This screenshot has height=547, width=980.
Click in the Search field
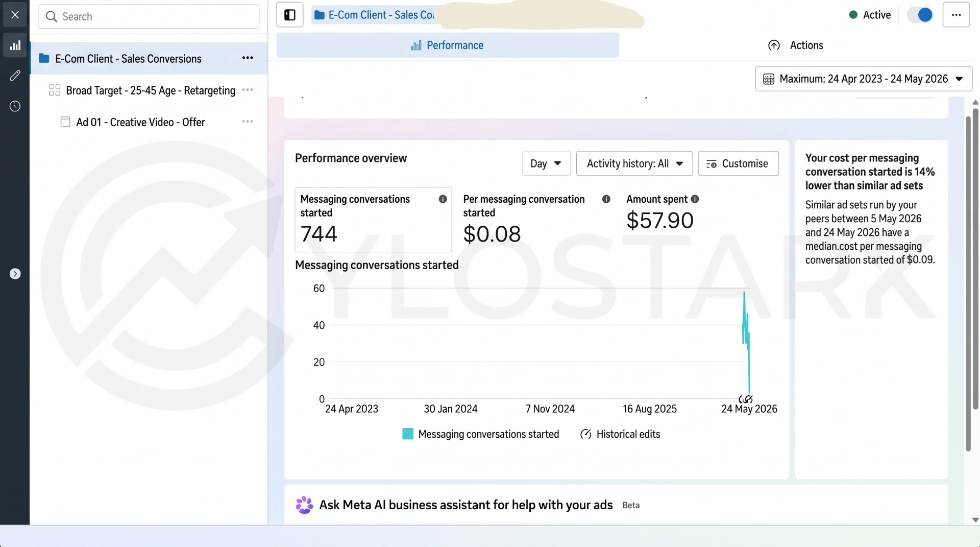click(x=149, y=16)
